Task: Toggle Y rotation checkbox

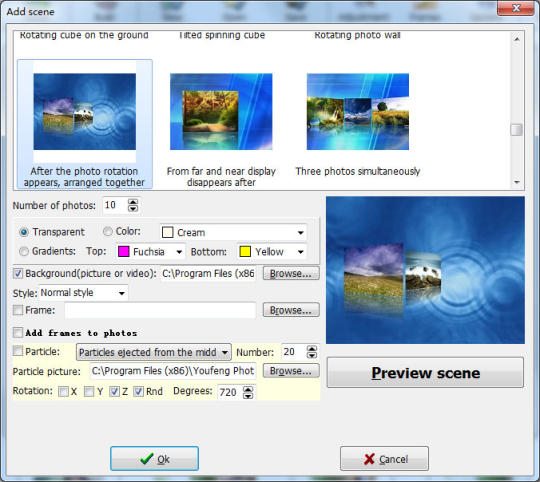Action: pyautogui.click(x=89, y=391)
